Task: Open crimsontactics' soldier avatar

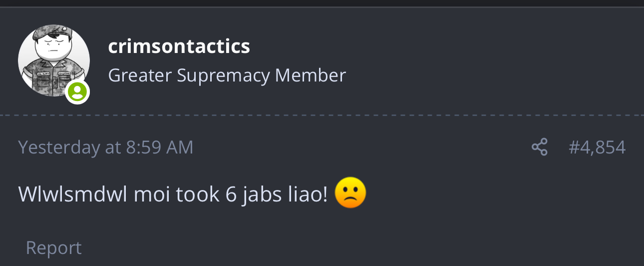Action: 54,60
